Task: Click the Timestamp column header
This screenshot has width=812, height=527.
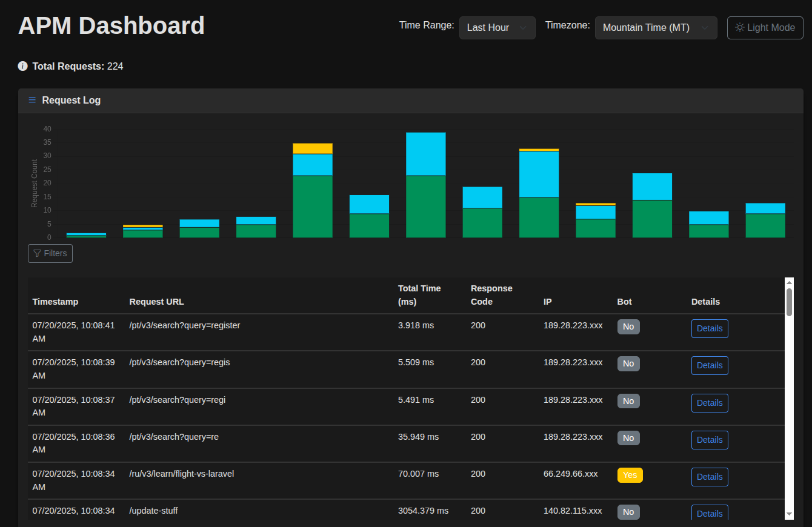Action: (x=55, y=302)
